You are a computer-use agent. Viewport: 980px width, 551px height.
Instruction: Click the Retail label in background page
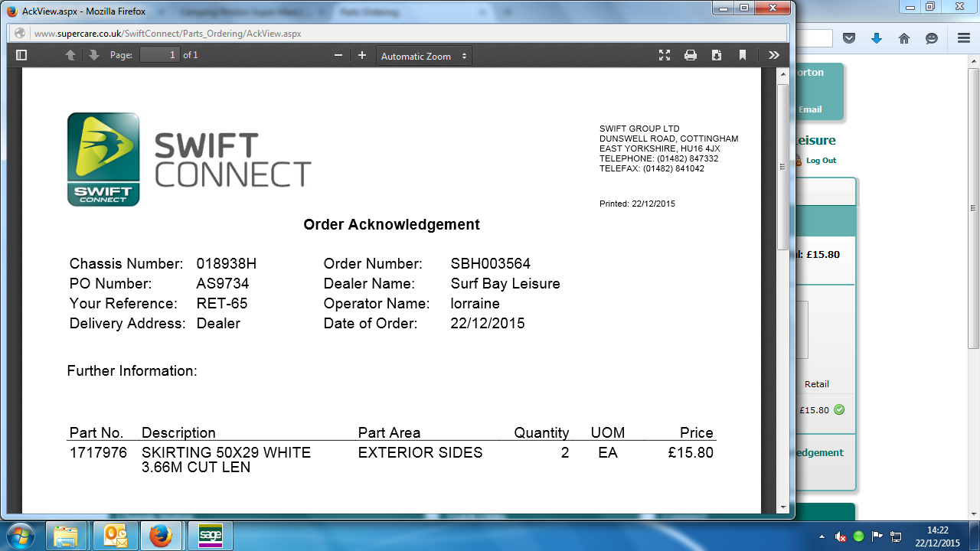[x=817, y=384]
